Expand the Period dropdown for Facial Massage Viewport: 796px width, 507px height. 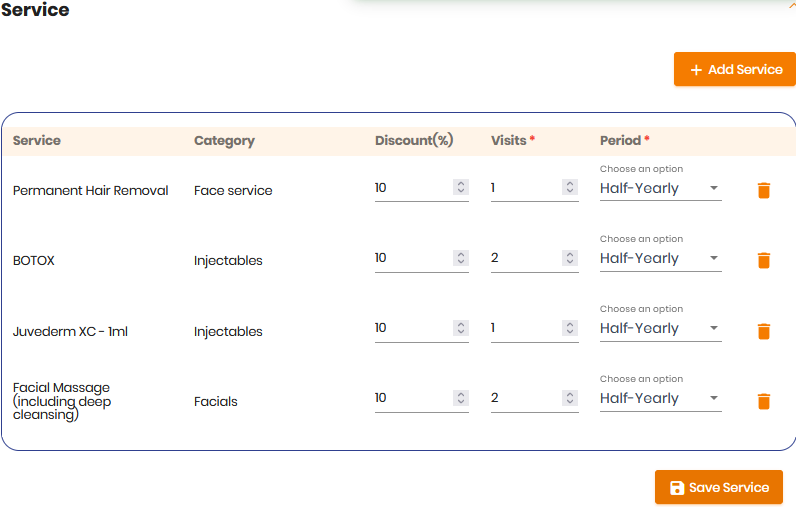pyautogui.click(x=660, y=398)
